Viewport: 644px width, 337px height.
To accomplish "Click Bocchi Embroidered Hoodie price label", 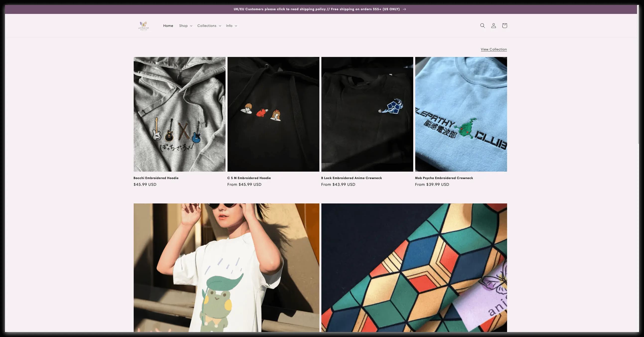I will pos(145,184).
